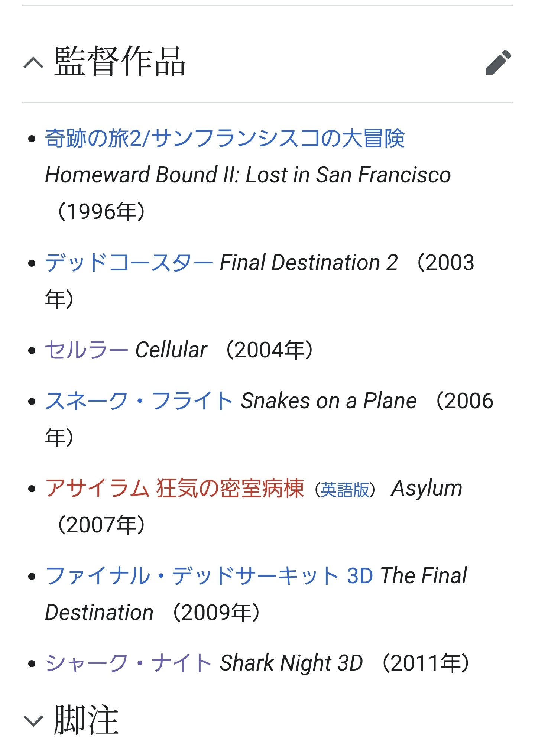The width and height of the screenshot is (535, 756).
Task: Click the italic Snakes on a Plane text
Action: (x=329, y=401)
